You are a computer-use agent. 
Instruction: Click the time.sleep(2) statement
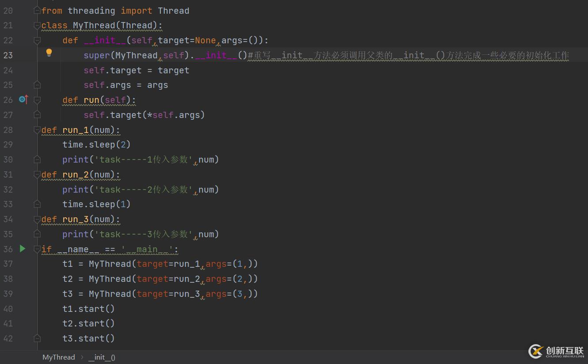point(96,144)
